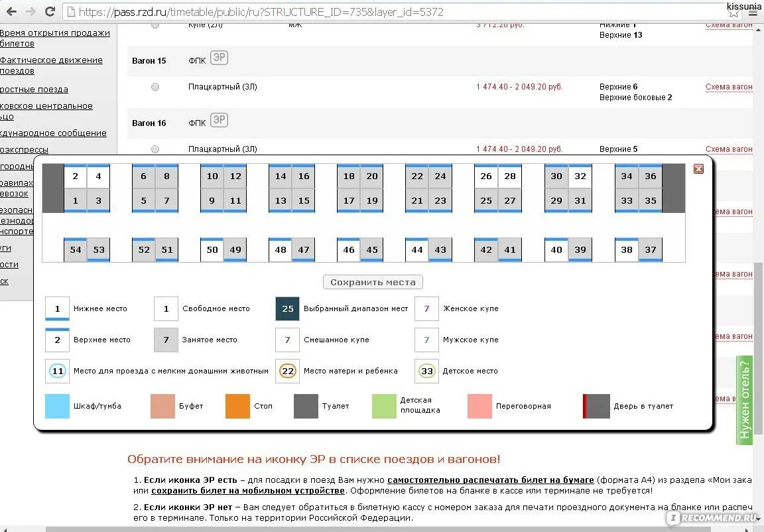Open Схема вагона link for Вагон 15

point(729,87)
